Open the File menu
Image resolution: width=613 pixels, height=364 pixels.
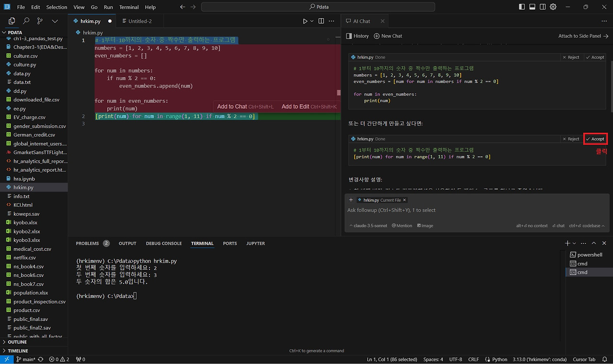pyautogui.click(x=21, y=7)
